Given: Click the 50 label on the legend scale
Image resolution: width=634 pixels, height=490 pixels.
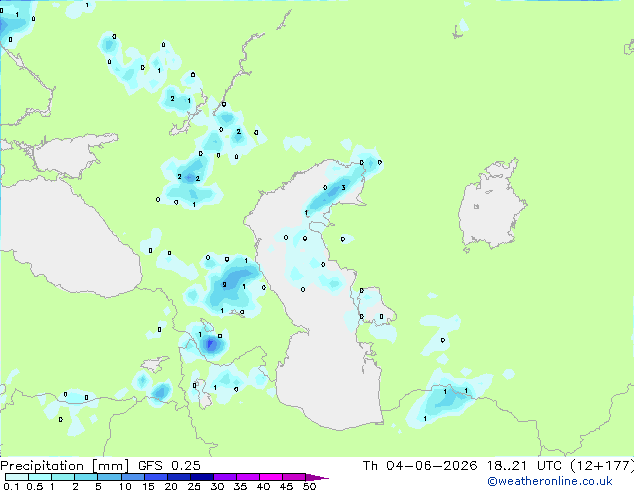Looking at the screenshot, I should point(309,486).
